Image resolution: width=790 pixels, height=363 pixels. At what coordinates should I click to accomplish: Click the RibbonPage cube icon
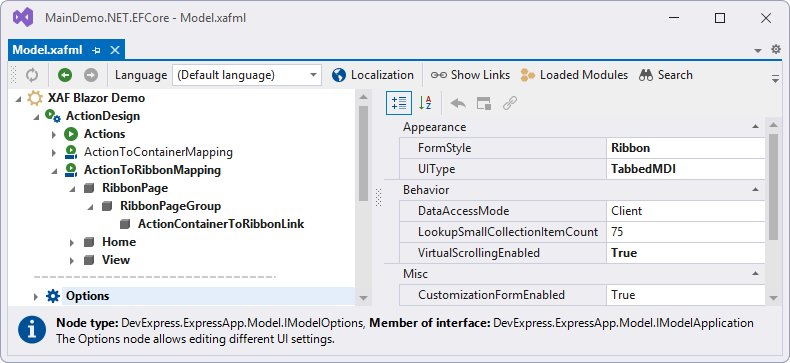[x=89, y=188]
